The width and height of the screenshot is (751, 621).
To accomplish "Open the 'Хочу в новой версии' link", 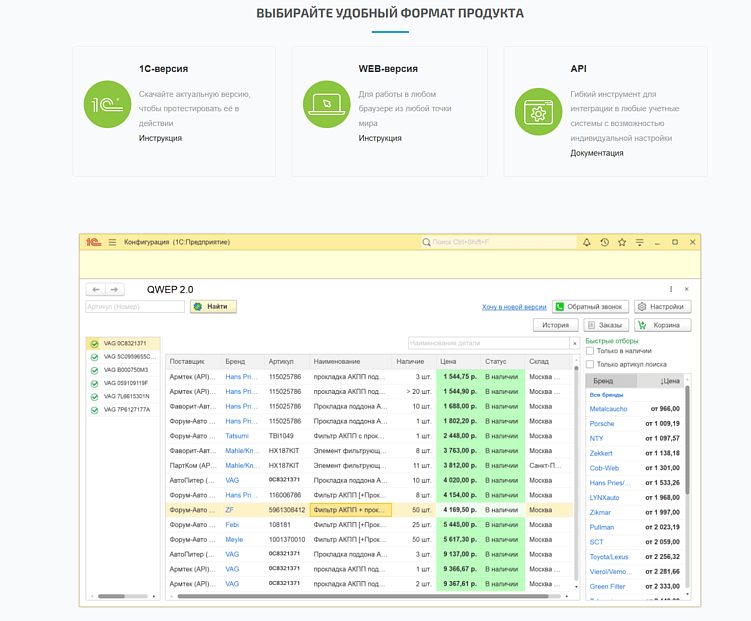I will pyautogui.click(x=514, y=307).
